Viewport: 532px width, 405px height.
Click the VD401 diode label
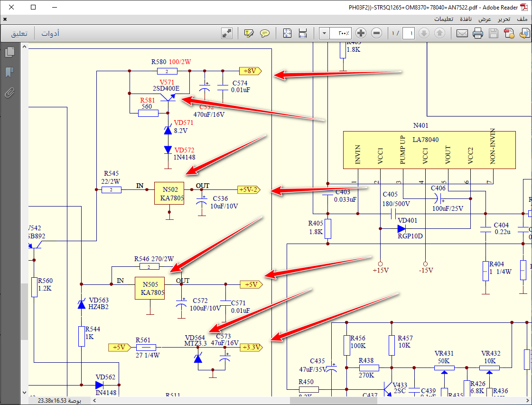click(x=408, y=220)
